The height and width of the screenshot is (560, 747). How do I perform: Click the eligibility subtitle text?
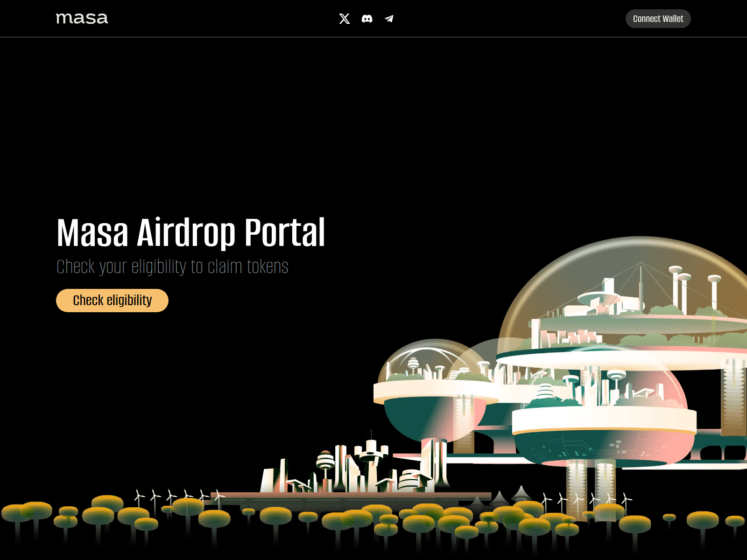(172, 266)
